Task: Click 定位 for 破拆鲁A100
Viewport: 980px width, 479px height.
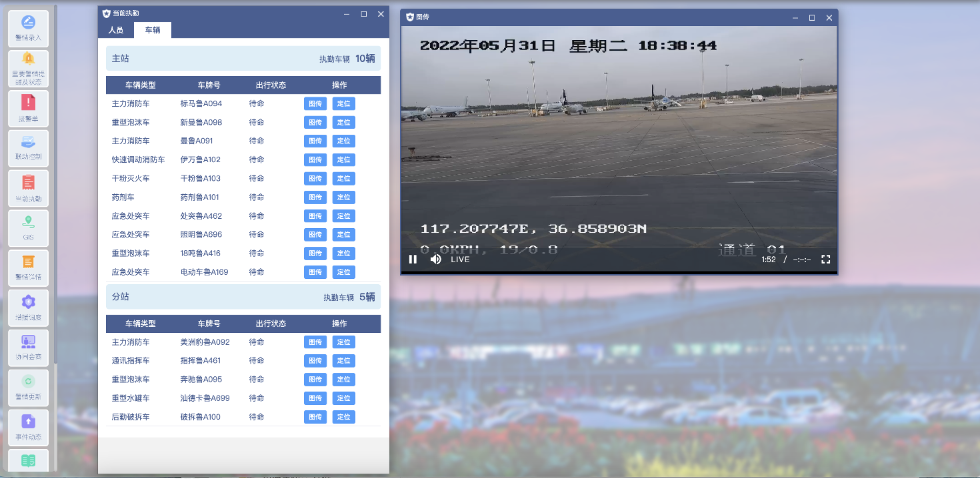Action: pyautogui.click(x=344, y=417)
